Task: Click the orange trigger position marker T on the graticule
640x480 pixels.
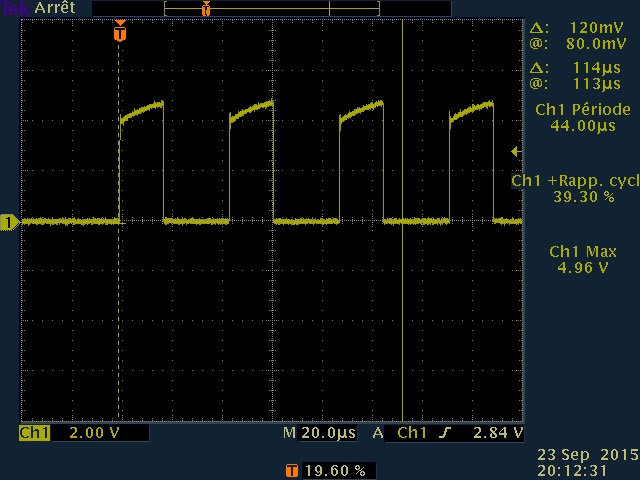Action: 120,31
